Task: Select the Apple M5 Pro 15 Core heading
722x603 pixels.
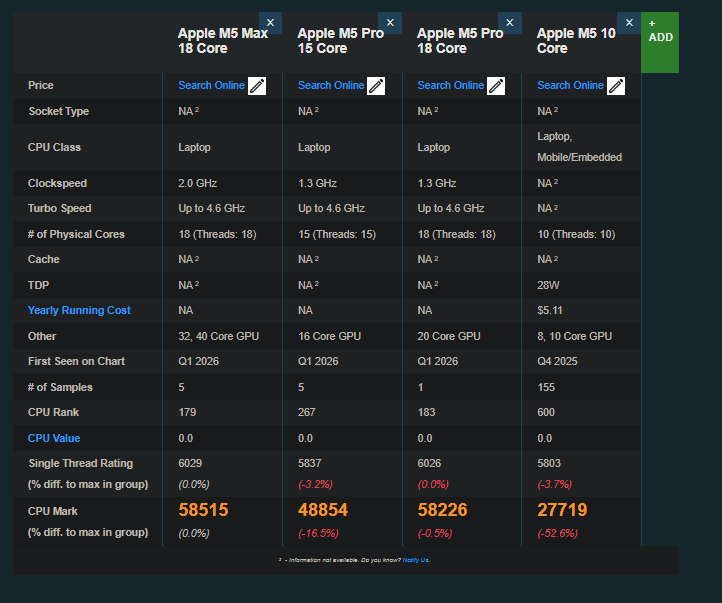Action: [340, 41]
